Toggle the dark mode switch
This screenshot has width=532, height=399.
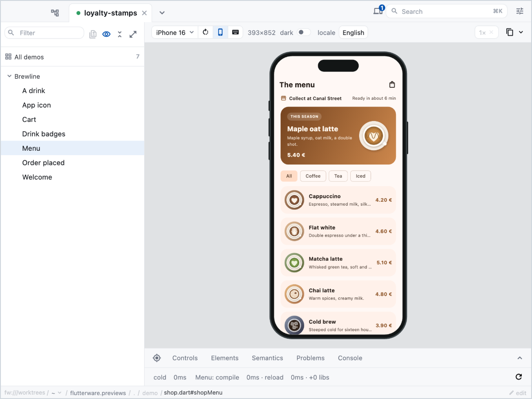[304, 32]
